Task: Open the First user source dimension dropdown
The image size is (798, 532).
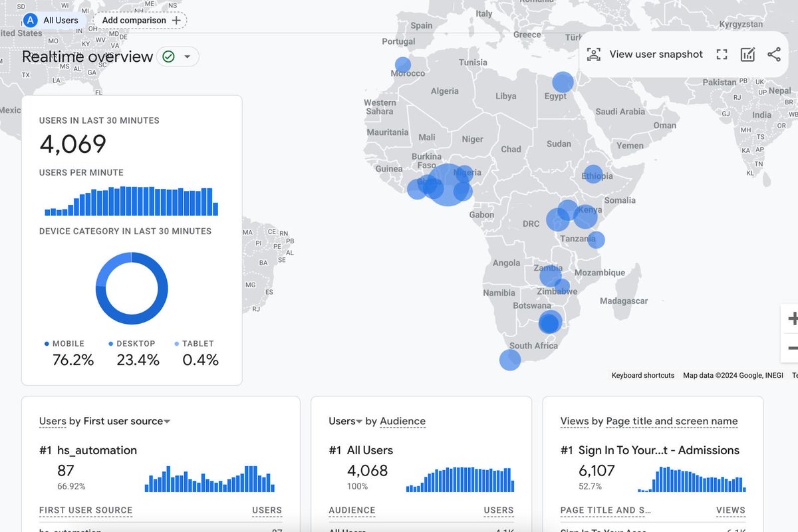Action: pos(127,421)
